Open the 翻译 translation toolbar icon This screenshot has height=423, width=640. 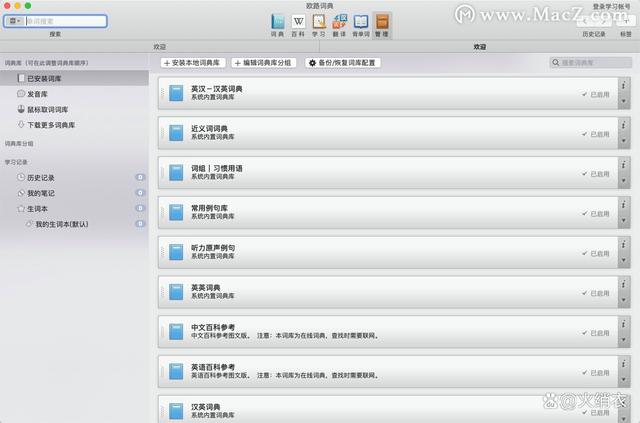340,25
